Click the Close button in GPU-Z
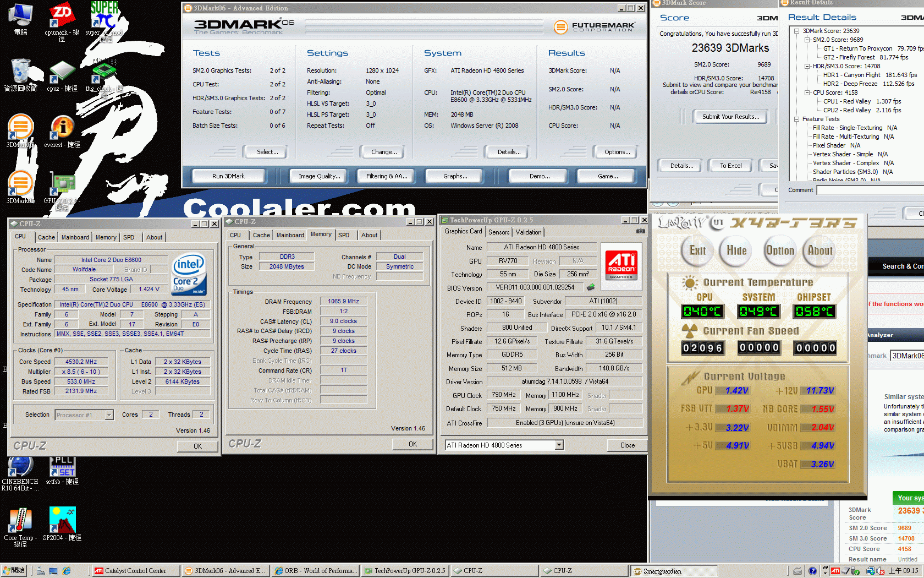This screenshot has height=578, width=924. click(627, 445)
